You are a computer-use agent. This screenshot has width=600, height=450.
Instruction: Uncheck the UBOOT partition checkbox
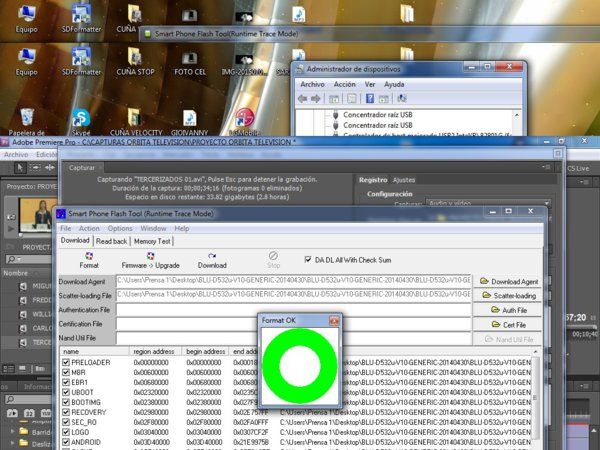[66, 392]
